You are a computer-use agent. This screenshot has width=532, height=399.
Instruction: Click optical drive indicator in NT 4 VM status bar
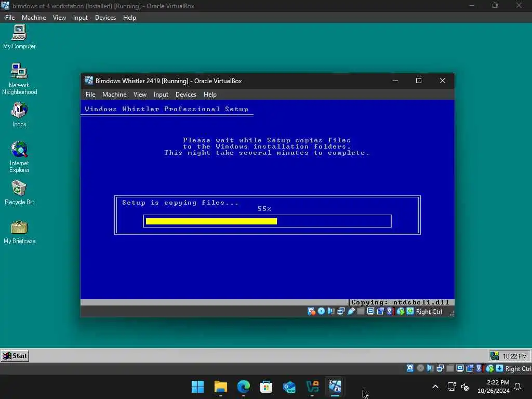(x=420, y=368)
